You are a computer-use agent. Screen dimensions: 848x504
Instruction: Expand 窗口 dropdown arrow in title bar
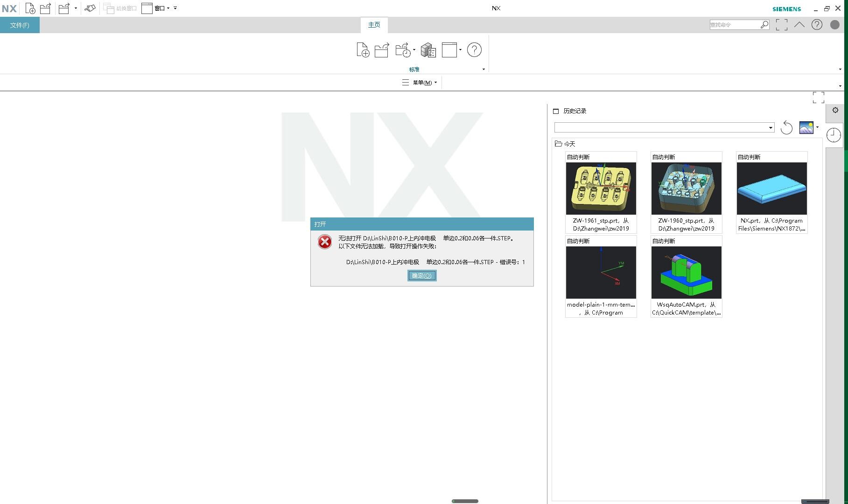click(168, 8)
